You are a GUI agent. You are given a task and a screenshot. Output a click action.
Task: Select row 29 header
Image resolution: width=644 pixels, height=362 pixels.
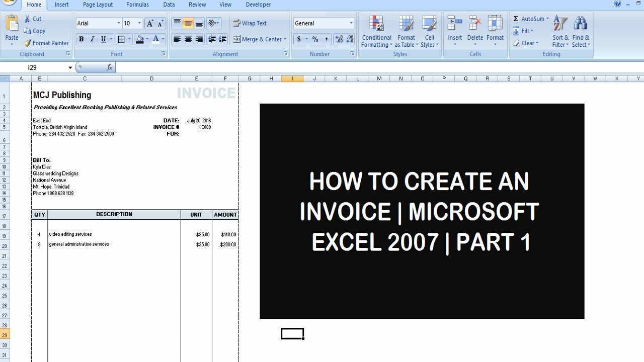(x=4, y=335)
